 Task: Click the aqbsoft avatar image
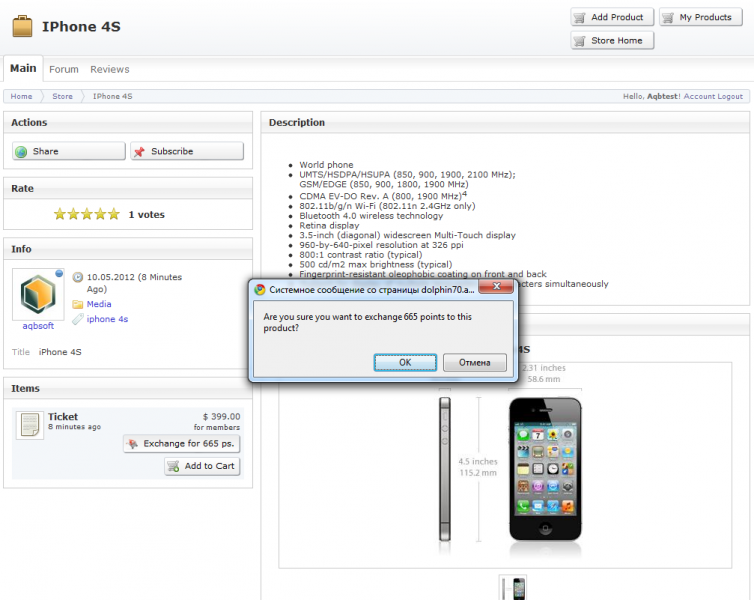tap(38, 294)
